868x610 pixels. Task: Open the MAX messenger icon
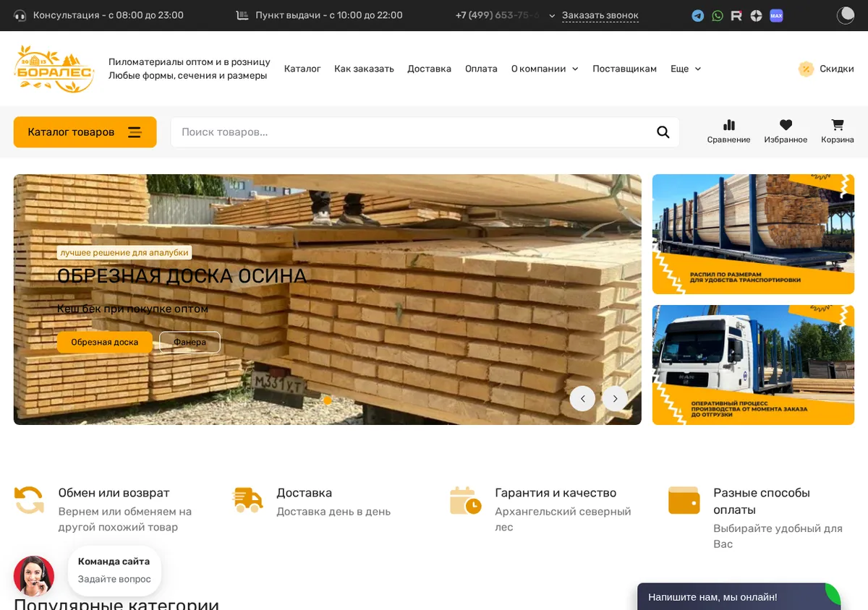click(x=776, y=15)
